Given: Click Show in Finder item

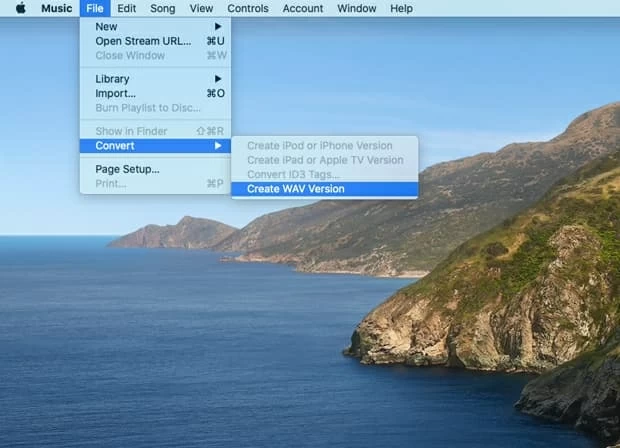Looking at the screenshot, I should pyautogui.click(x=155, y=131).
